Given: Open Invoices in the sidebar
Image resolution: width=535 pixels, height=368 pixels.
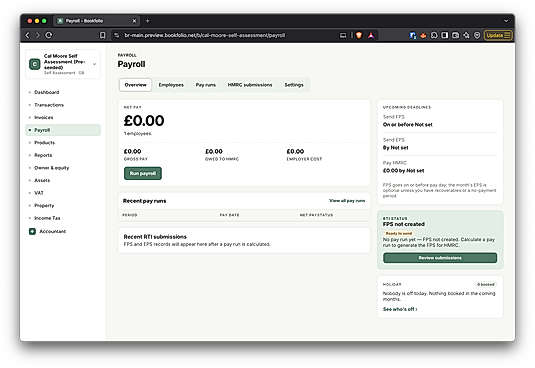Looking at the screenshot, I should (44, 117).
